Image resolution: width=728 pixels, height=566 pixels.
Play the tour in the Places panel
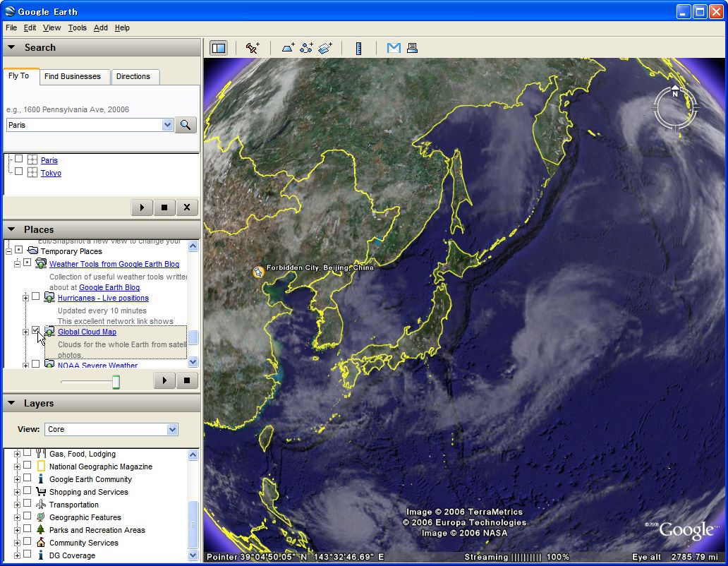[164, 380]
